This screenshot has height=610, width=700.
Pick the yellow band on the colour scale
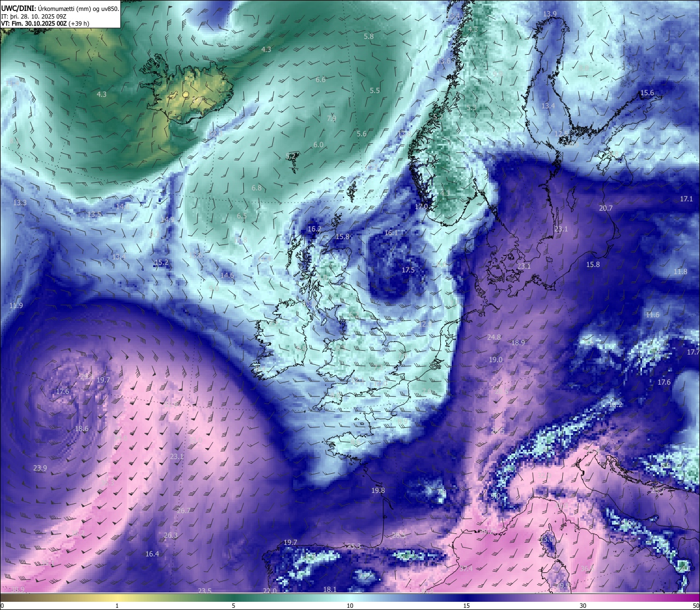118,598
